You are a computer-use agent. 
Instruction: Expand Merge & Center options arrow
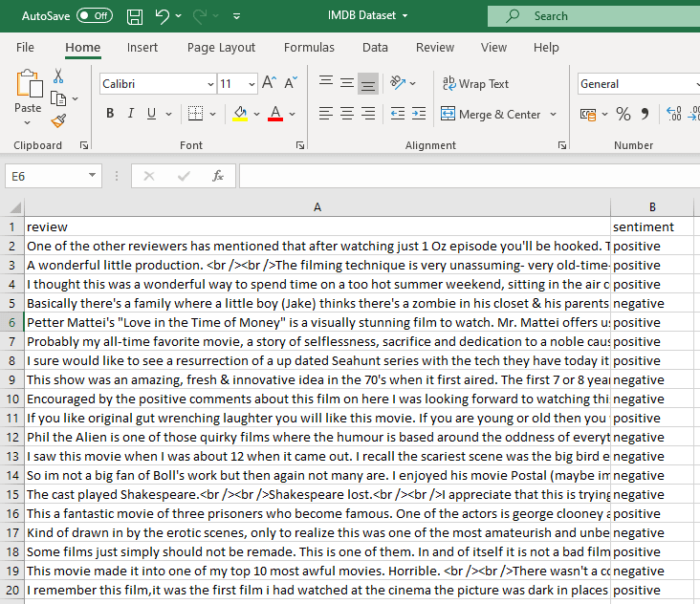553,114
